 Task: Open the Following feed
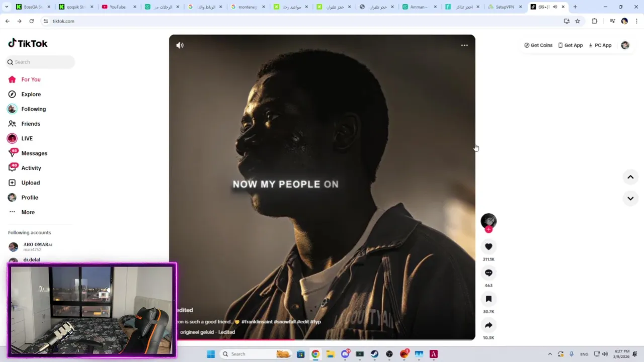(27, 109)
